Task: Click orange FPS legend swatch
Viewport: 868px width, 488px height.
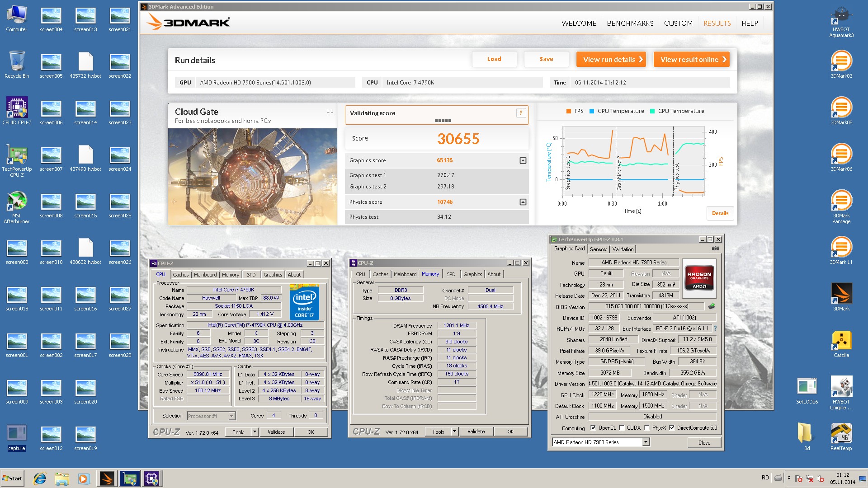Action: [x=569, y=111]
